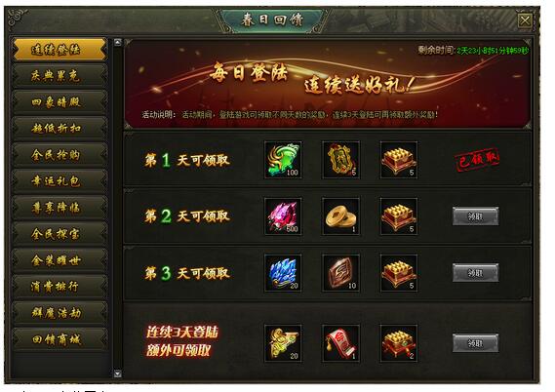Viewport: 555px width, 392px height.
Task: Click the pink crystal item with 500 count
Action: [x=283, y=216]
